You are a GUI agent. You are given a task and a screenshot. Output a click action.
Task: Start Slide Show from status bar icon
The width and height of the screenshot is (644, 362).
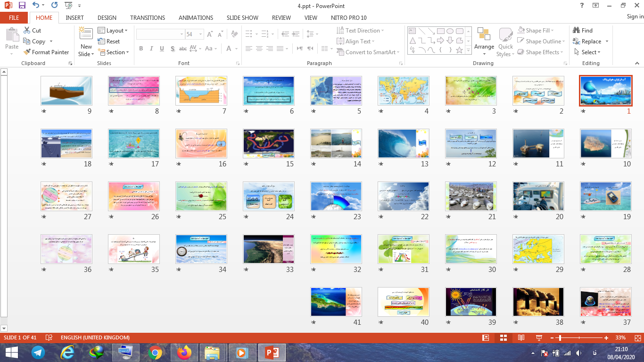[x=539, y=338]
